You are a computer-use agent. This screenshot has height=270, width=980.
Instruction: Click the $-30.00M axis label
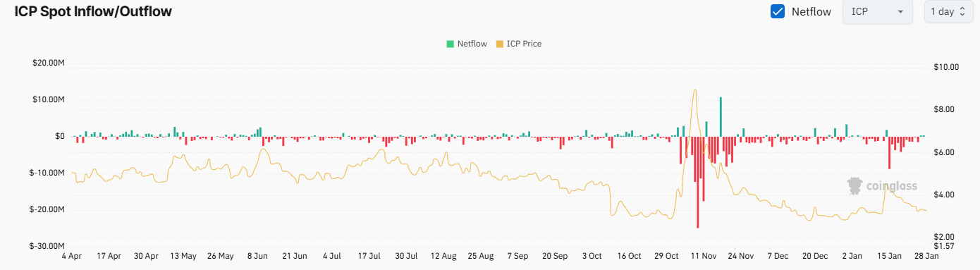click(47, 246)
